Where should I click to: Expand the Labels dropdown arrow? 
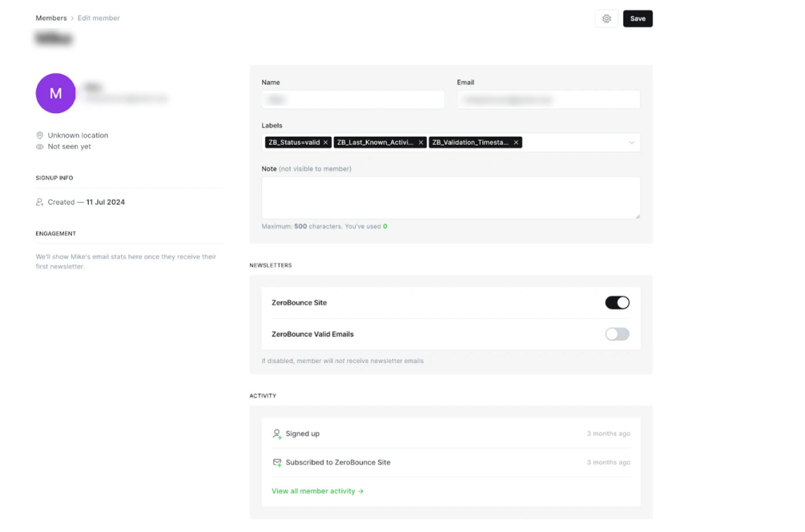click(631, 142)
